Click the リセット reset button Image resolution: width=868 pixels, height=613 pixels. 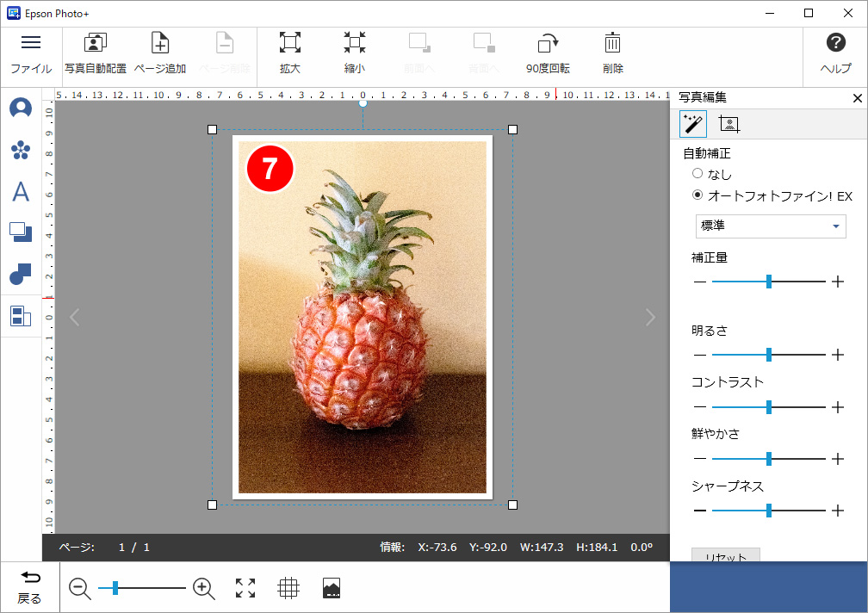[725, 555]
